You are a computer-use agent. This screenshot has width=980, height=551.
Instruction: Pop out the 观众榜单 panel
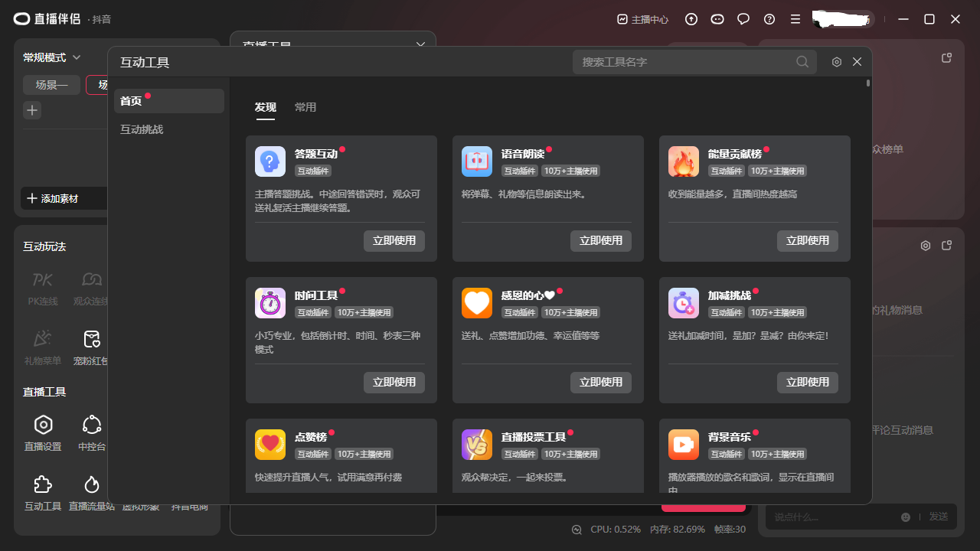946,57
